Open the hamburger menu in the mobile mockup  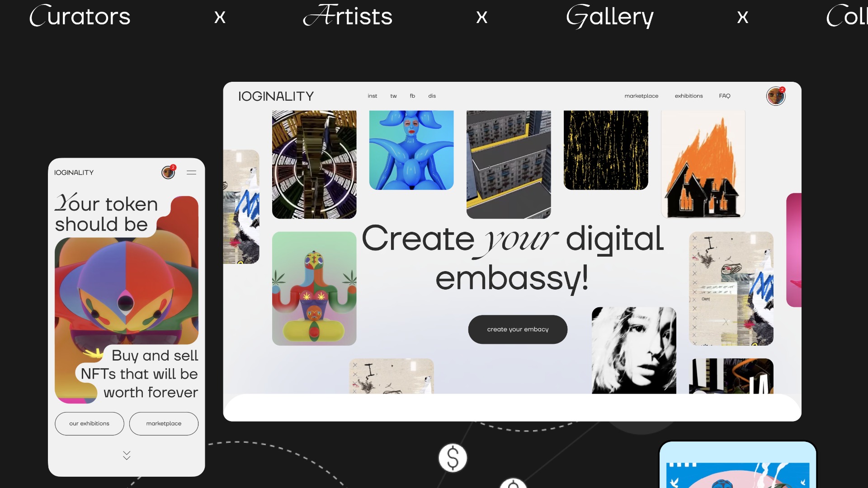[x=191, y=173]
